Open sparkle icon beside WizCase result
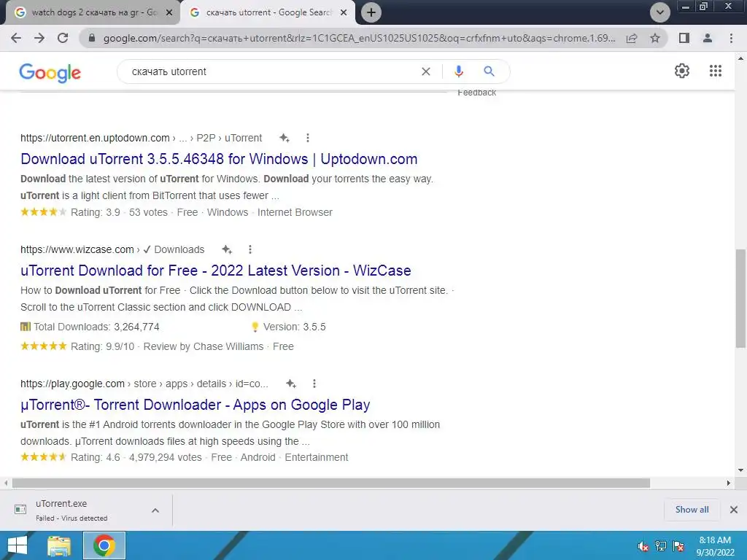The width and height of the screenshot is (747, 560). (227, 249)
